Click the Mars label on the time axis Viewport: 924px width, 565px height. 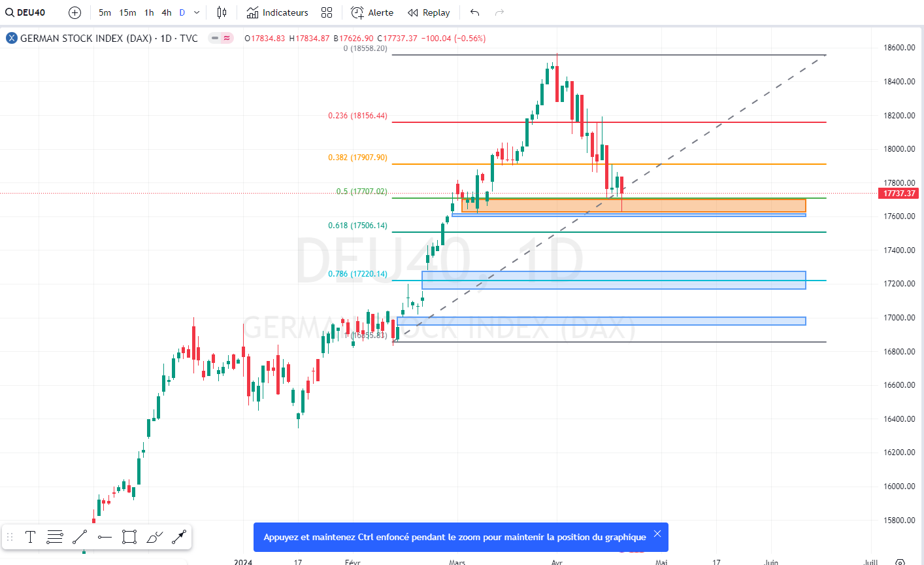pyautogui.click(x=457, y=562)
